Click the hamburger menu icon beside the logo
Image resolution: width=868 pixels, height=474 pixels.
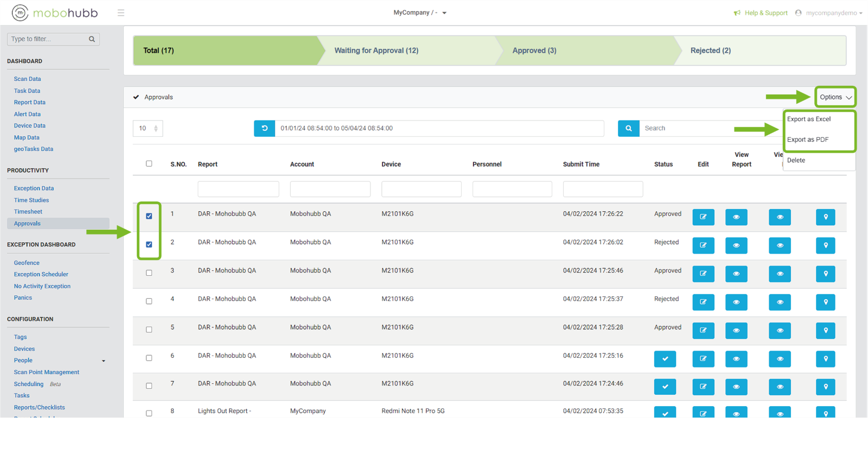(x=121, y=12)
